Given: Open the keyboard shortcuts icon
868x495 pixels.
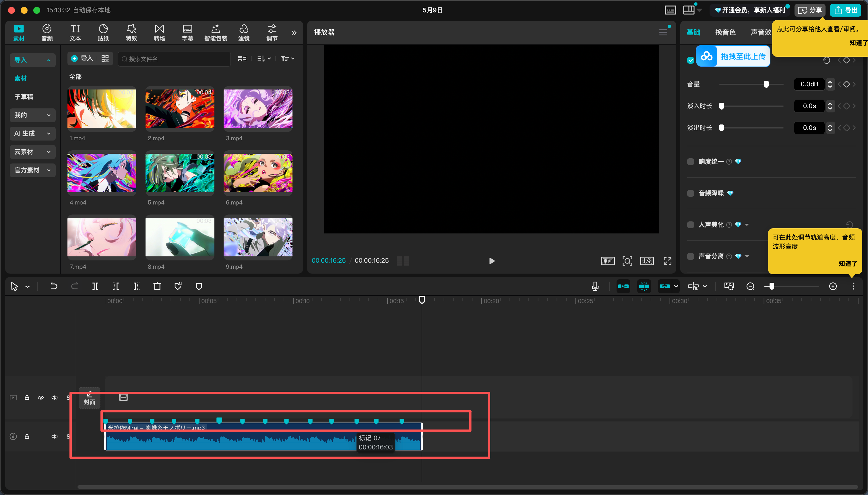Looking at the screenshot, I should coord(670,10).
